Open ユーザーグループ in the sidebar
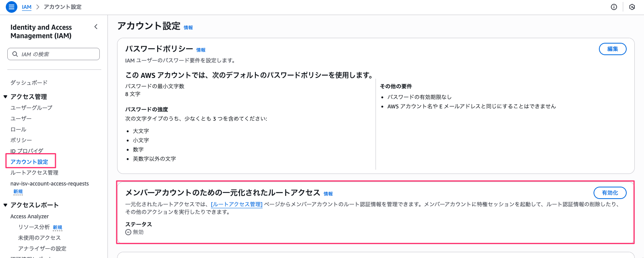This screenshot has height=258, width=644. click(x=31, y=108)
